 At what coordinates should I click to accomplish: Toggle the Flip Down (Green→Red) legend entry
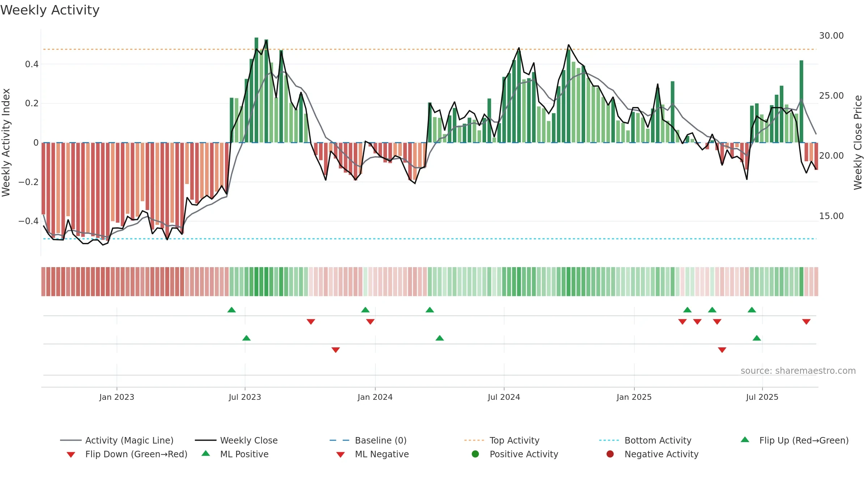click(x=127, y=454)
